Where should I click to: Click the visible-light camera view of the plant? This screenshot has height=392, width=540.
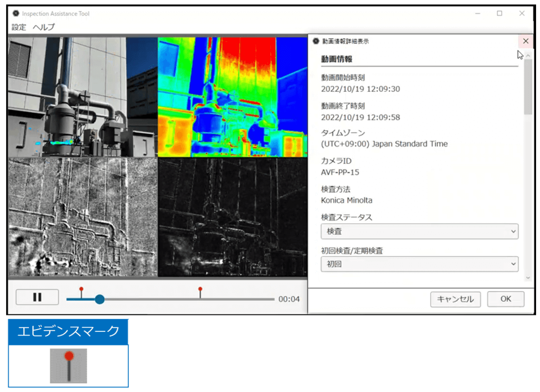(83, 97)
